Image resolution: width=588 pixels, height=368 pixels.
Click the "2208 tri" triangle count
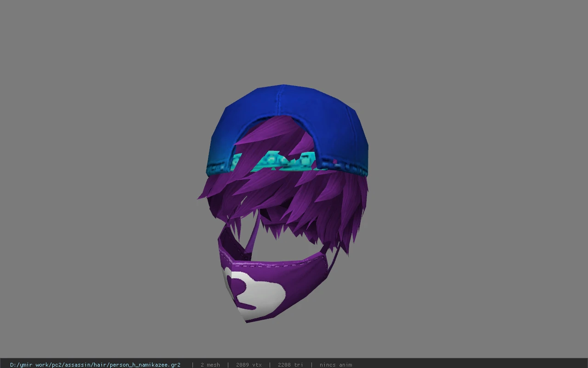click(x=290, y=365)
